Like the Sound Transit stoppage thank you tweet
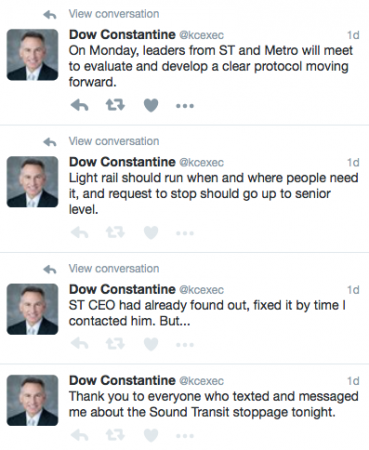 click(x=151, y=435)
